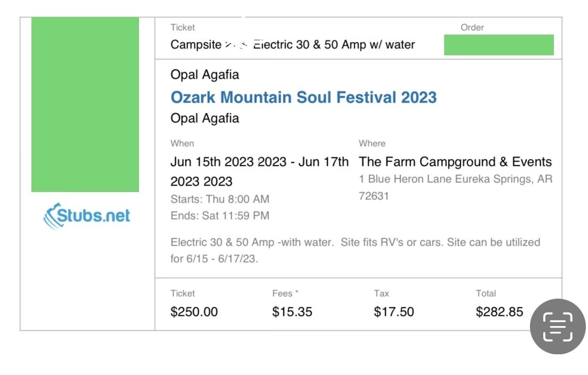Select the Starts: Thu 8:00 AM line

click(219, 199)
